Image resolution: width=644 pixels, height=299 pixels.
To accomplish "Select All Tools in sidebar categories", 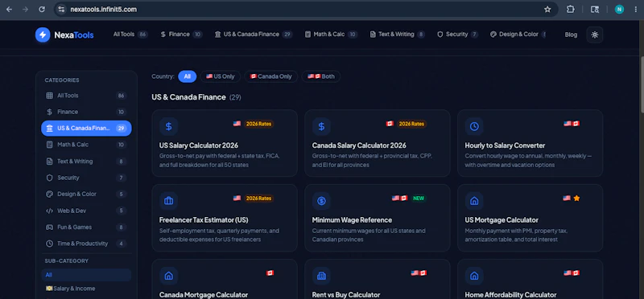I will (x=86, y=96).
